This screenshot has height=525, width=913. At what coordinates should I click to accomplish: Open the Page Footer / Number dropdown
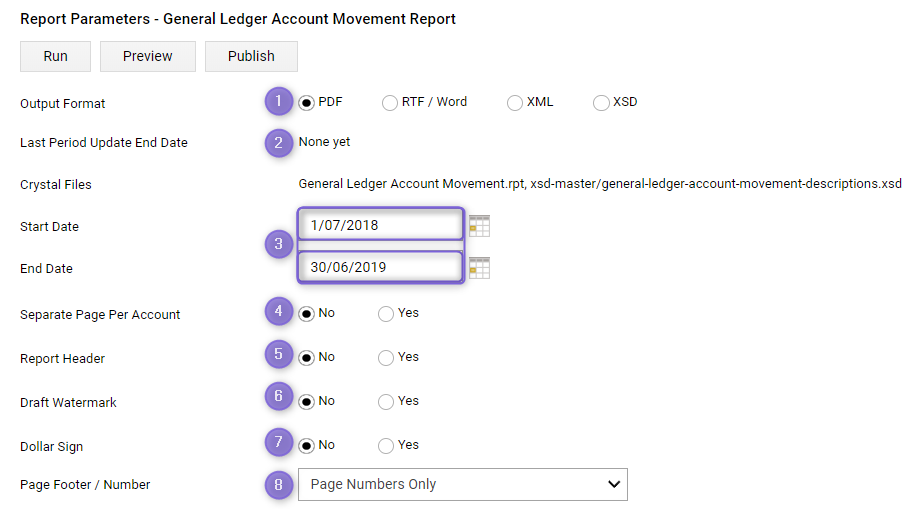pos(463,484)
